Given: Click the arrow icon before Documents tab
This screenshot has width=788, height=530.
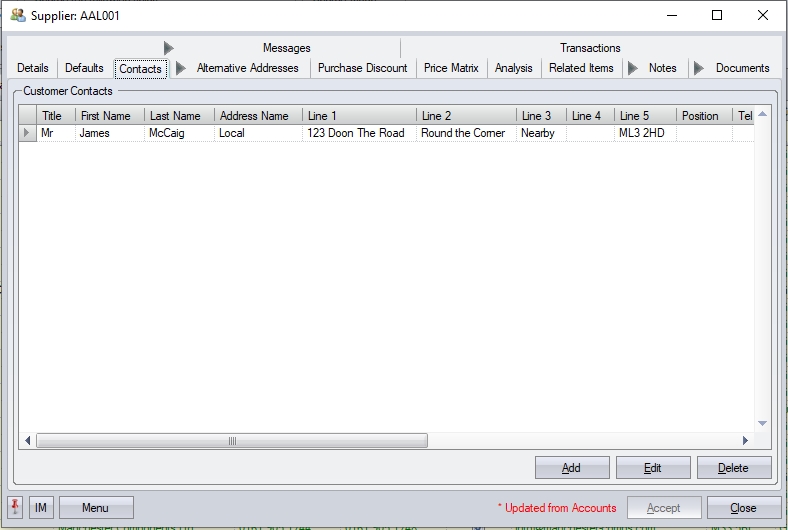Looking at the screenshot, I should point(699,68).
